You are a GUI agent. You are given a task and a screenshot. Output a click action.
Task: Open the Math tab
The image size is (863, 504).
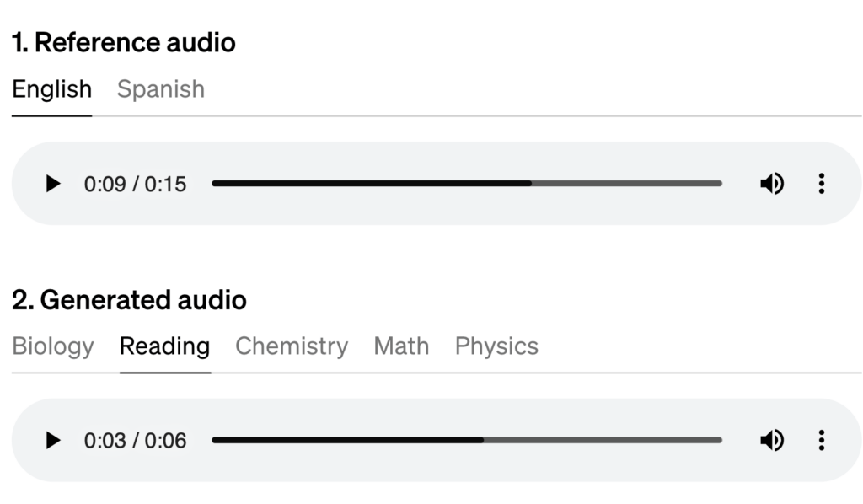401,346
